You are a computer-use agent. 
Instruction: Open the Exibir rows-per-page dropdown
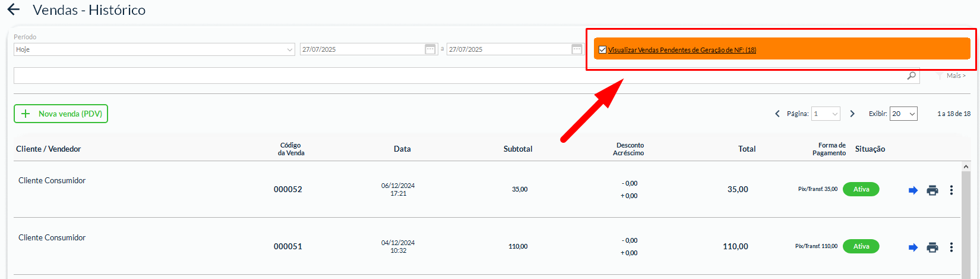coord(903,114)
